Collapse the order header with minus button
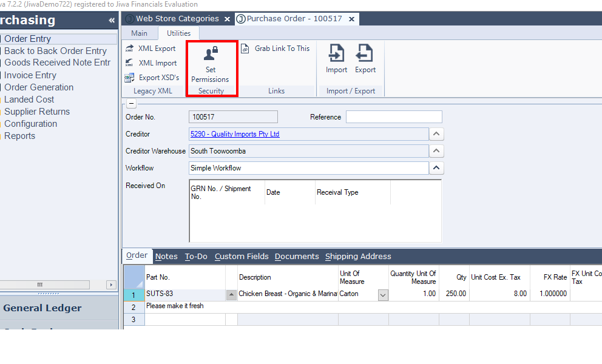 (x=131, y=104)
